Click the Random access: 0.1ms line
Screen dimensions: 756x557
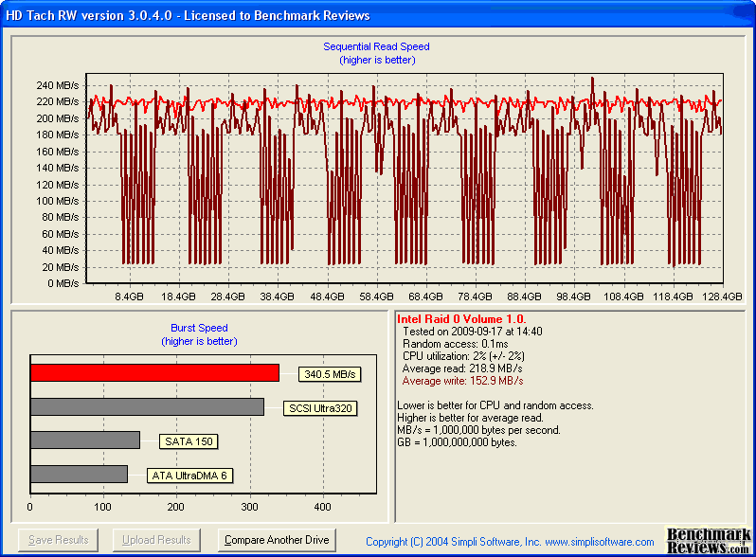coord(455,344)
